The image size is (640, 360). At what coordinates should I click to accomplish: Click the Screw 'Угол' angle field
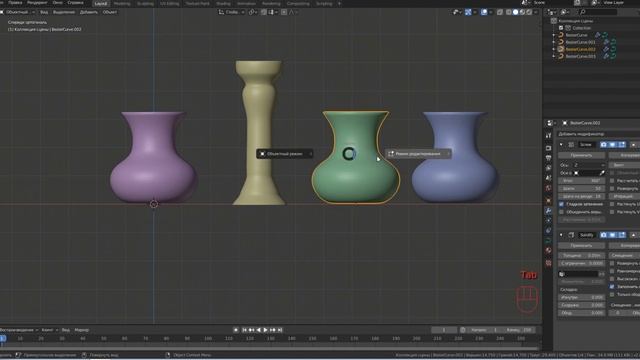click(582, 180)
